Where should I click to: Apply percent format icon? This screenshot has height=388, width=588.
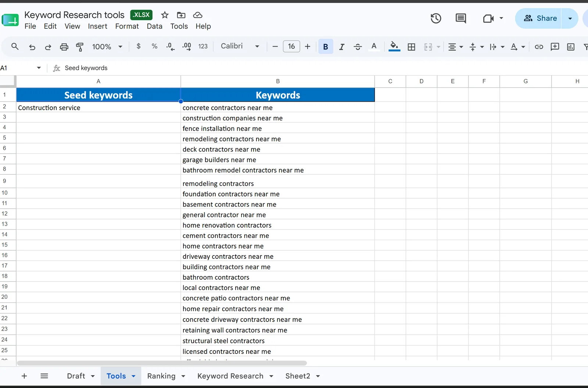pos(154,46)
